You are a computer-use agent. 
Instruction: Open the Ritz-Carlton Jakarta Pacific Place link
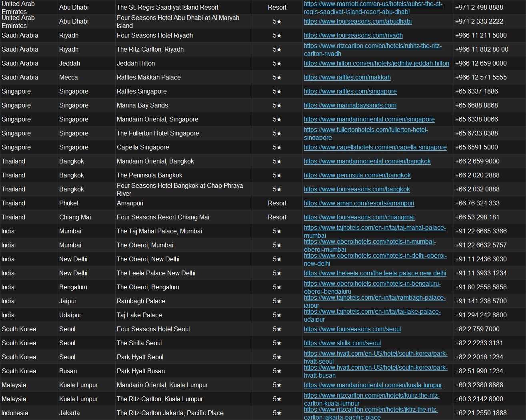pyautogui.click(x=371, y=413)
